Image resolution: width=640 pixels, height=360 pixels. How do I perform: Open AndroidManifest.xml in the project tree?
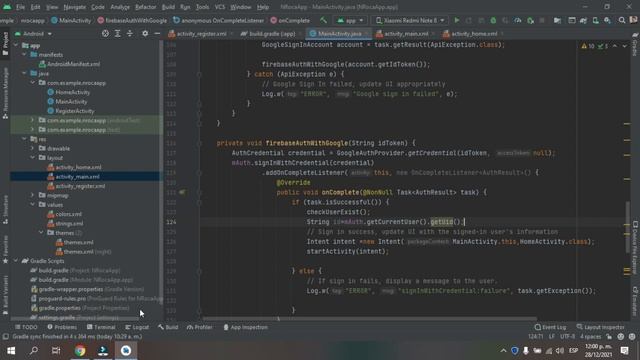click(69, 64)
